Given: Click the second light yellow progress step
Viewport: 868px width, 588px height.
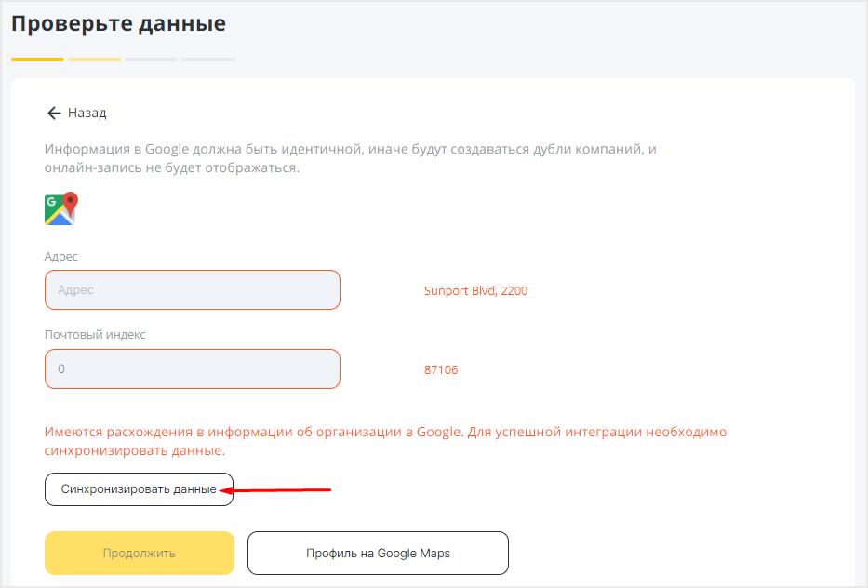Looking at the screenshot, I should pos(95,60).
